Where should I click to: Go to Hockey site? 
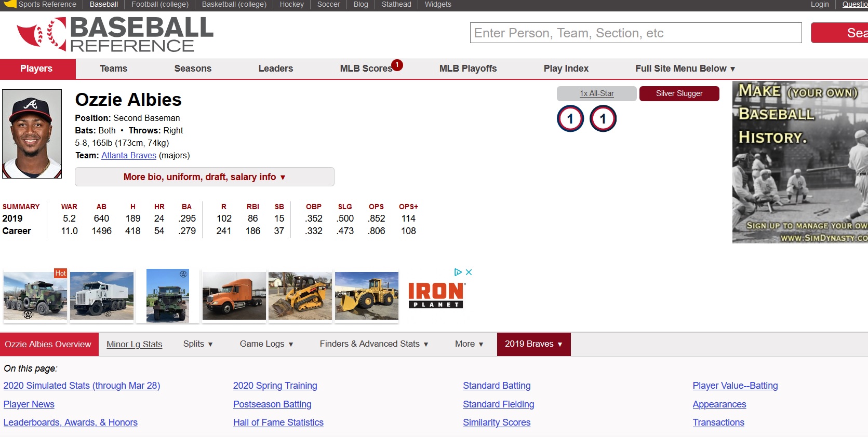point(292,4)
